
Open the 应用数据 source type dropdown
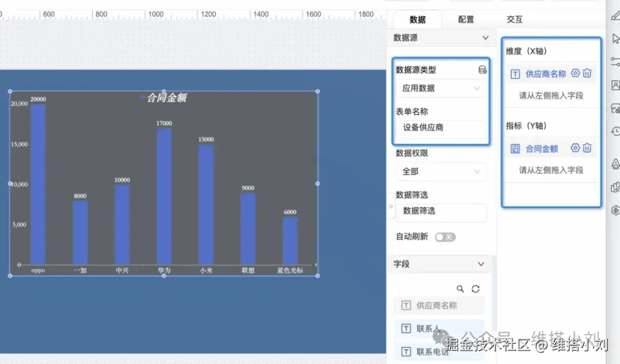[441, 88]
